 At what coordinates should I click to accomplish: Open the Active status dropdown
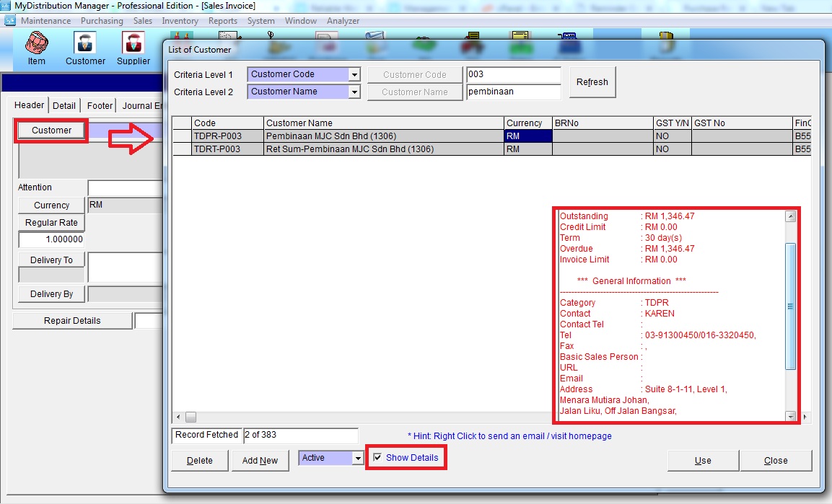[357, 458]
